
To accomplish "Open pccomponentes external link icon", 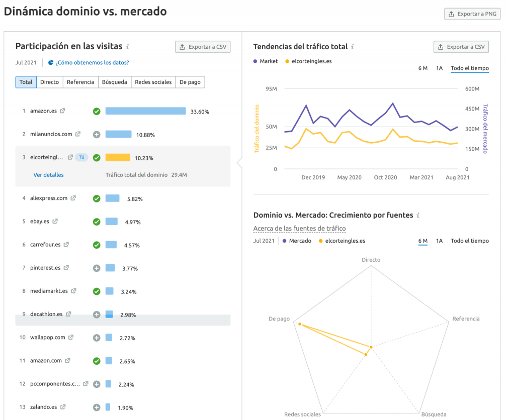I will (x=86, y=384).
